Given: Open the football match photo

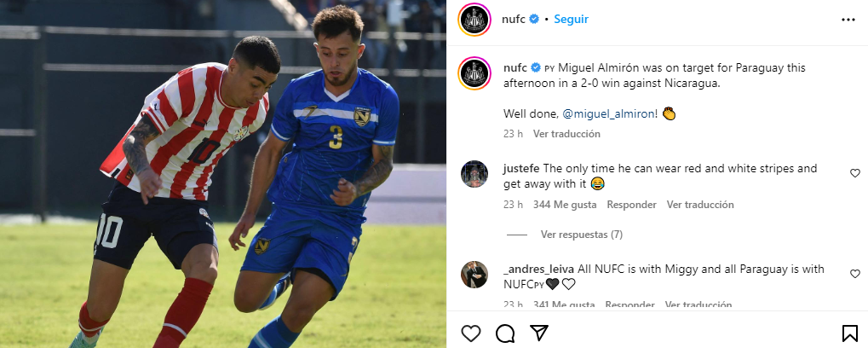Looking at the screenshot, I should (223, 174).
